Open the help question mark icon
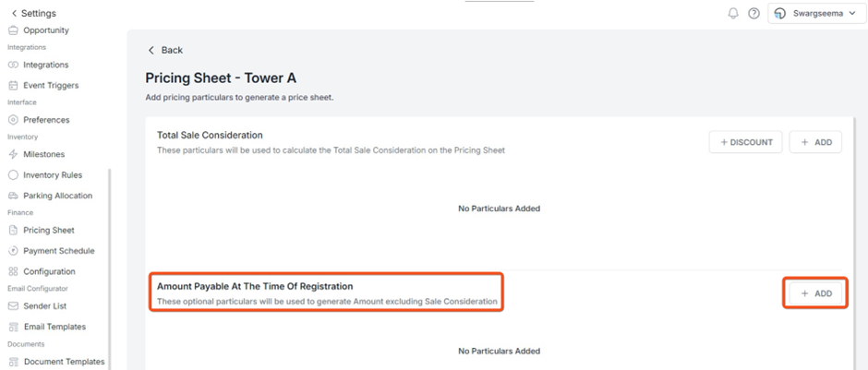 (x=753, y=13)
